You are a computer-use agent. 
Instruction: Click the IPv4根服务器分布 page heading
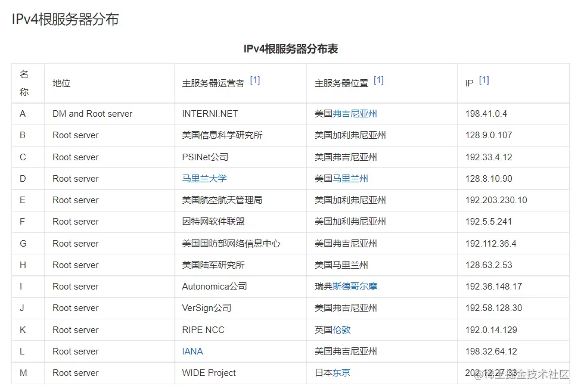(x=65, y=19)
